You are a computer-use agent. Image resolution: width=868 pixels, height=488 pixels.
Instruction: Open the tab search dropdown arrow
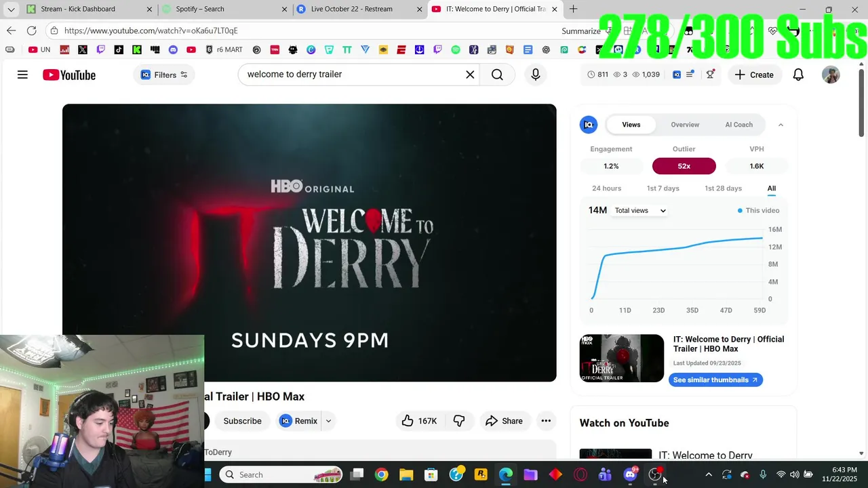click(11, 9)
